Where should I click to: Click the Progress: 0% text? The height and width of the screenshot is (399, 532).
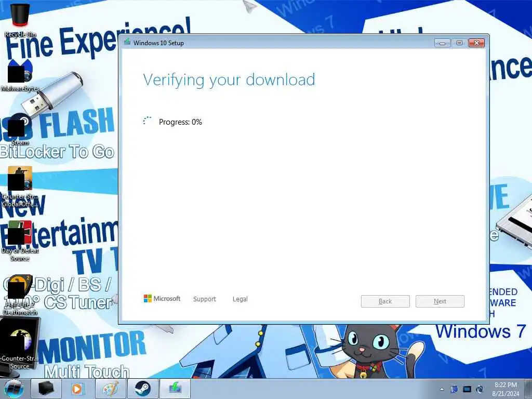(180, 122)
